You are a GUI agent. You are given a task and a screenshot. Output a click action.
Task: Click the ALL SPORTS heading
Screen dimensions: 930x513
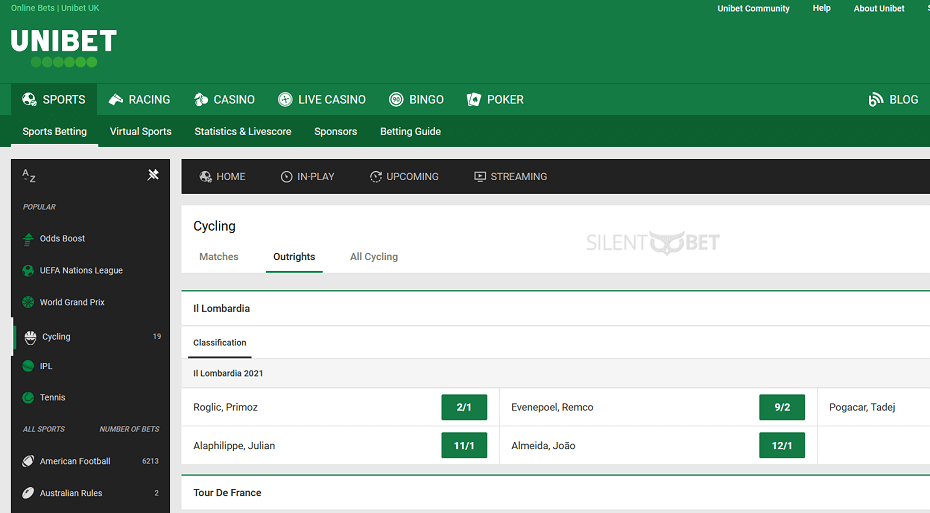44,429
